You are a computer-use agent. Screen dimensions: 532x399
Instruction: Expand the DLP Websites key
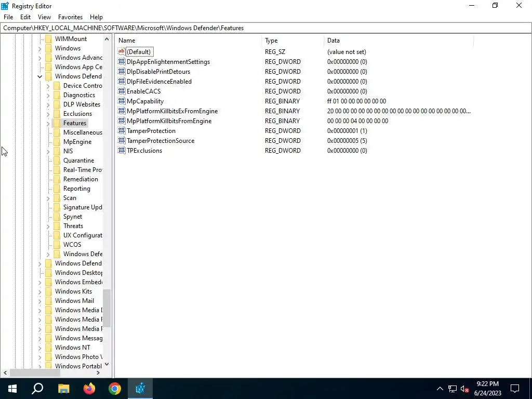[x=48, y=104]
